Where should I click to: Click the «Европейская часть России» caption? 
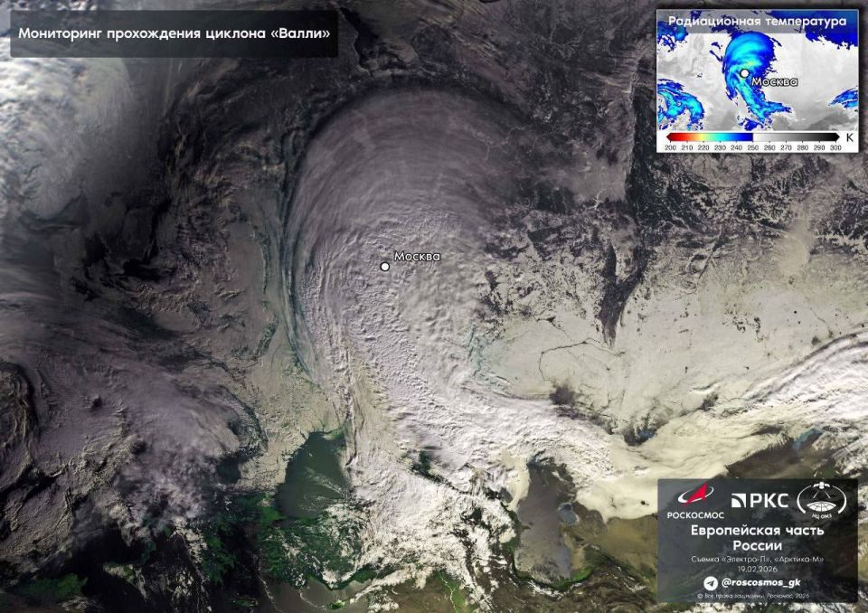pos(757,537)
